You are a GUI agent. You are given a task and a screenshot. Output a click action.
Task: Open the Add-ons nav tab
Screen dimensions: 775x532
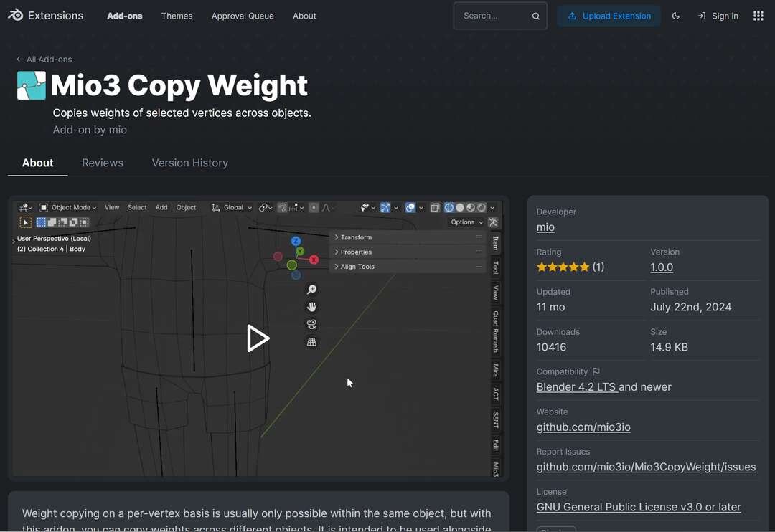125,16
